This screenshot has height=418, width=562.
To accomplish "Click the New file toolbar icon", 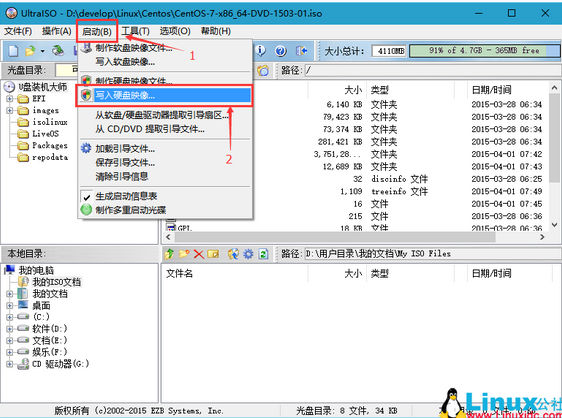I will (13, 51).
